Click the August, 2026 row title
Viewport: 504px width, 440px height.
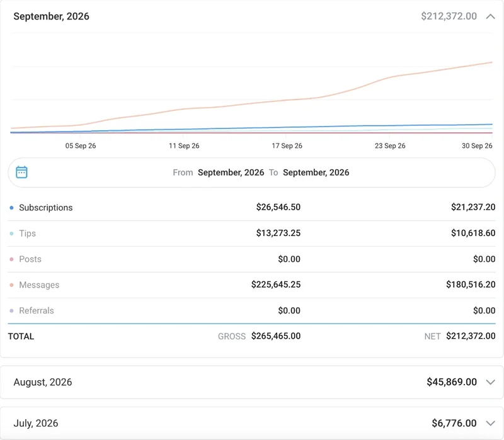pyautogui.click(x=43, y=382)
